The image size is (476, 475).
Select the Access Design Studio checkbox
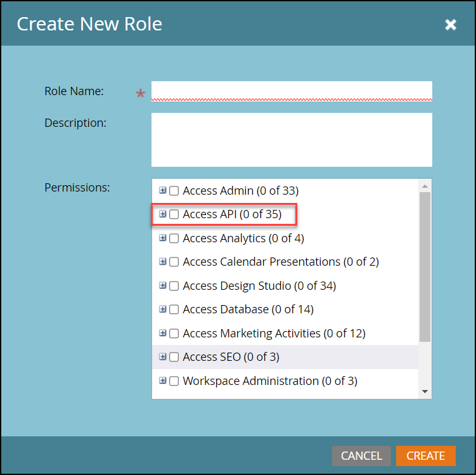[174, 286]
